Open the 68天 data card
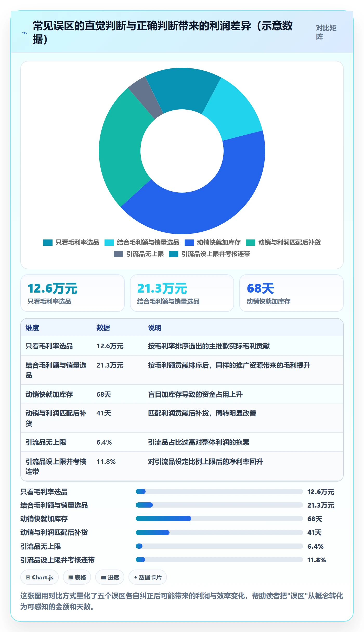Viewport: 364px width, 632px height. pyautogui.click(x=291, y=293)
